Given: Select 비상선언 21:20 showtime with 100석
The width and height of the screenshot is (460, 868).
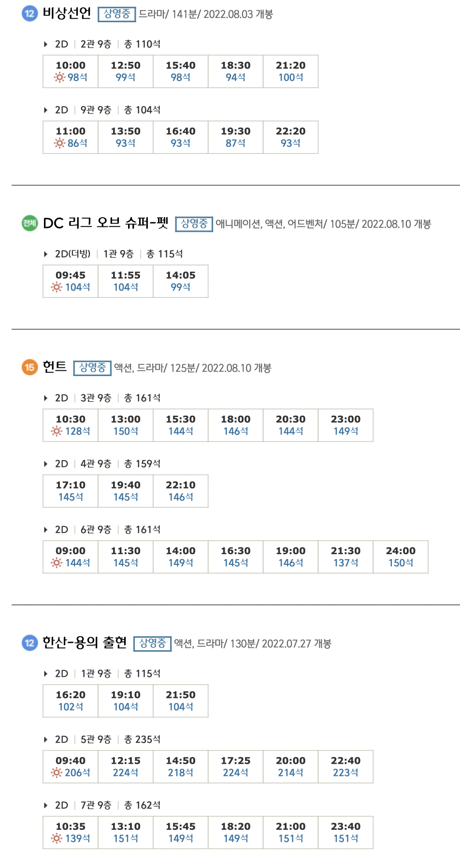Looking at the screenshot, I should pos(290,71).
